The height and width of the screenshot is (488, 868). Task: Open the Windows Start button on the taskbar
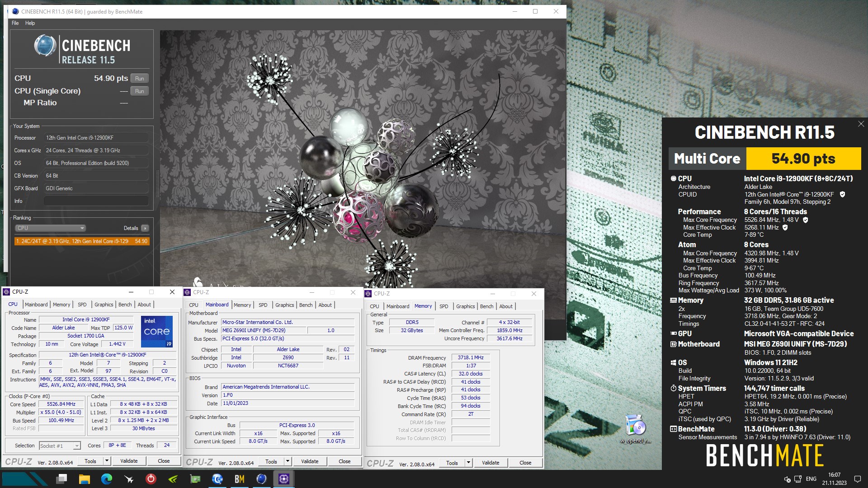click(24, 479)
